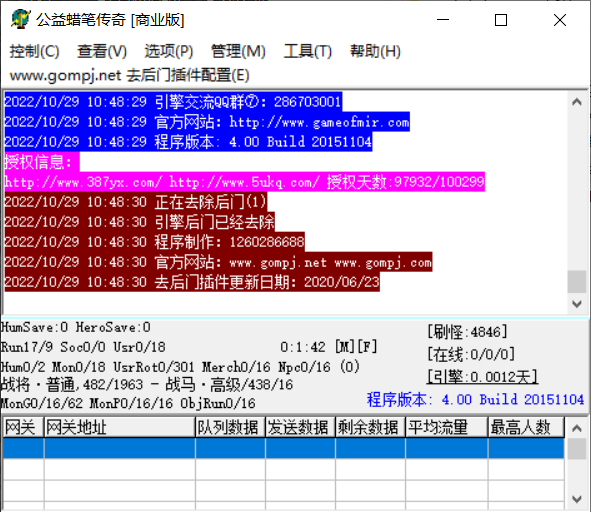Open the www.gompj.net 去后门插件配置(E) menu
The image size is (591, 512).
pos(129,75)
